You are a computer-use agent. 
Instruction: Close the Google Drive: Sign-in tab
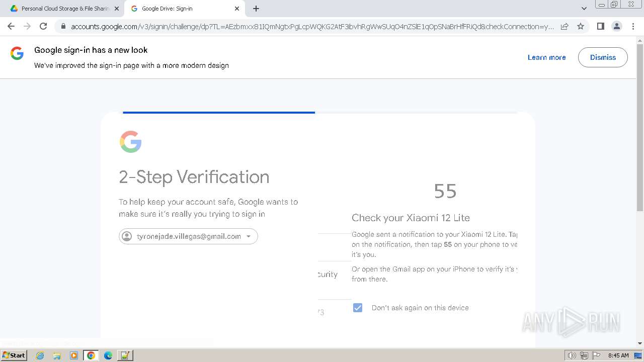click(x=237, y=9)
